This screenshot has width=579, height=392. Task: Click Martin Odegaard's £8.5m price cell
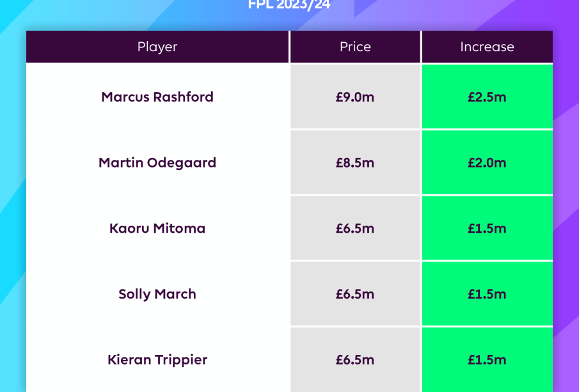355,162
